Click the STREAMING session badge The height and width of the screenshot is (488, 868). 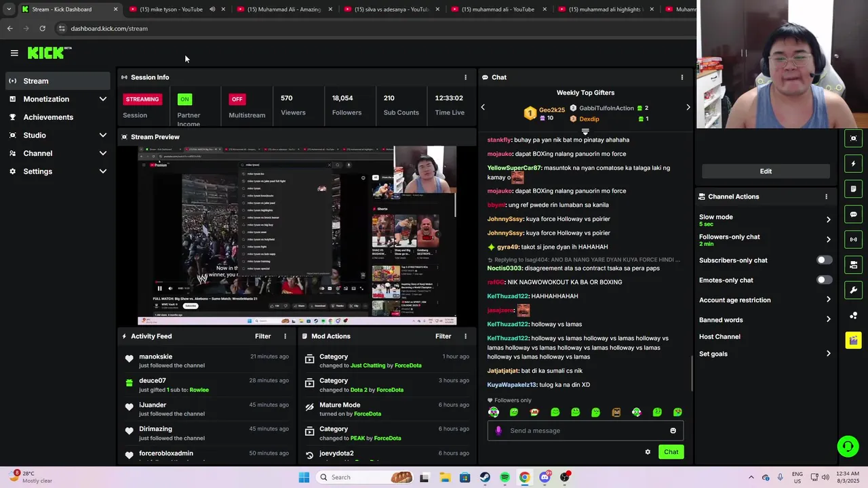click(142, 99)
